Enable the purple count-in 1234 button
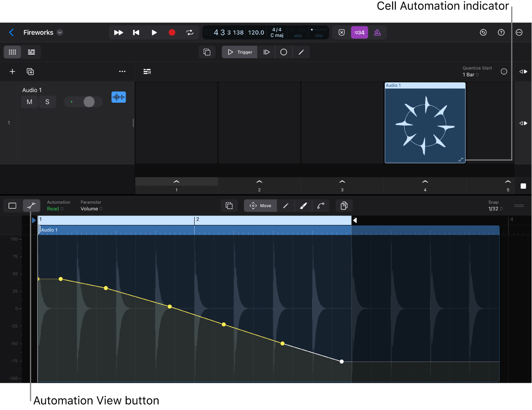This screenshot has height=410, width=532. coord(359,33)
